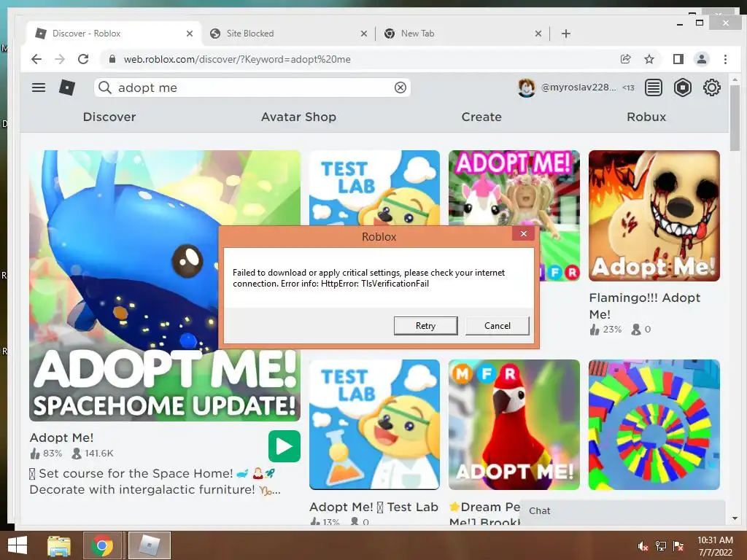
Task: Reload the Roblox page
Action: [83, 59]
